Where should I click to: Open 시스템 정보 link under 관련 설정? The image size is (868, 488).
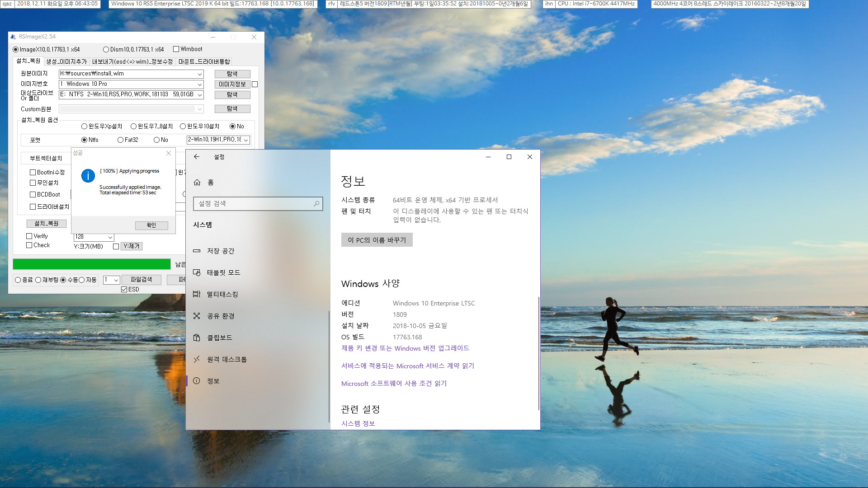point(358,423)
